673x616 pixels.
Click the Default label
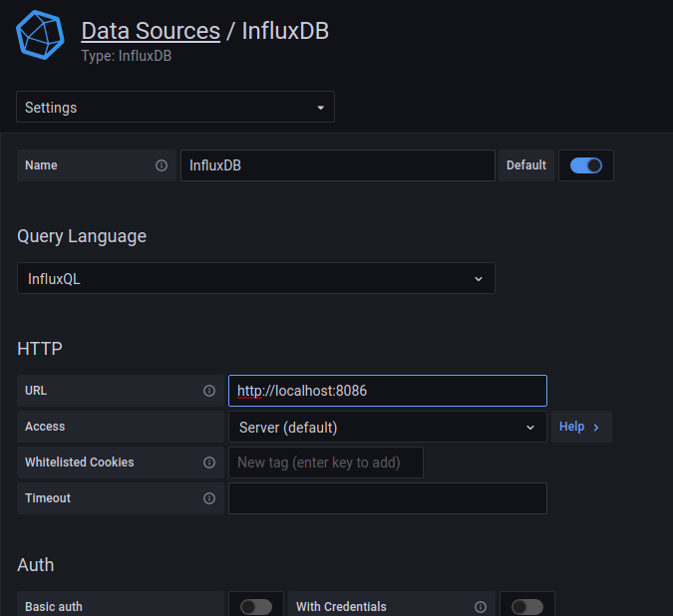pyautogui.click(x=526, y=165)
